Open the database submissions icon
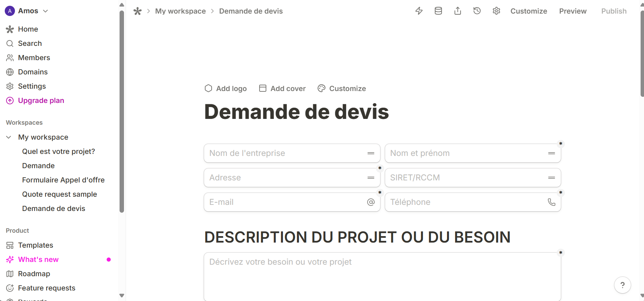The image size is (644, 301). click(439, 11)
